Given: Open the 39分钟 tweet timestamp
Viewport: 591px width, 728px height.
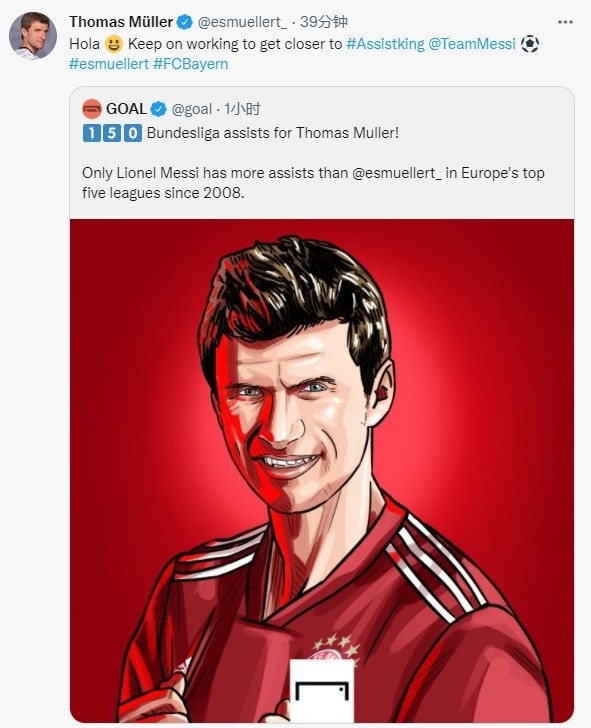Looking at the screenshot, I should pyautogui.click(x=324, y=22).
